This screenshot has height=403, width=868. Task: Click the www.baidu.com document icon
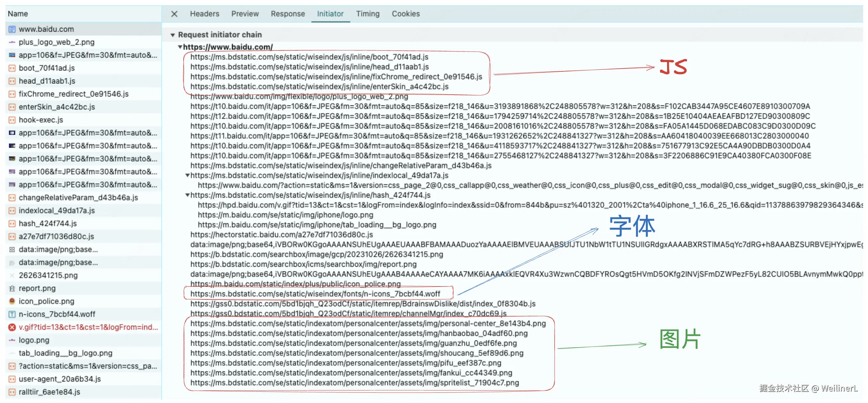(x=12, y=29)
